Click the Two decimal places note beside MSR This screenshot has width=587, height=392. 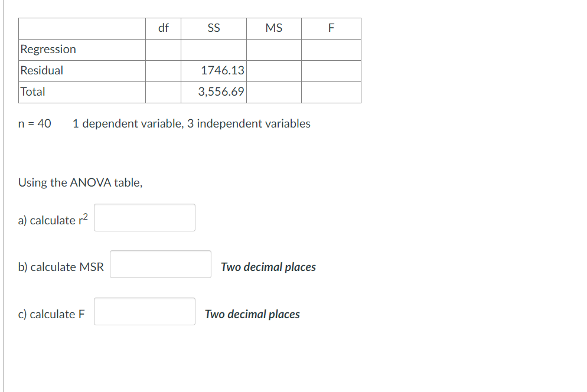pyautogui.click(x=268, y=267)
